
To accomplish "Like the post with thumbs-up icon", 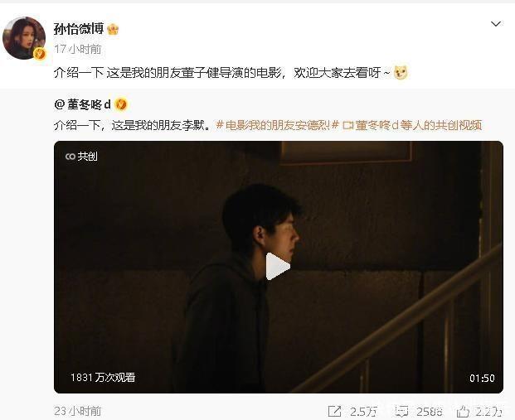I will [x=463, y=411].
